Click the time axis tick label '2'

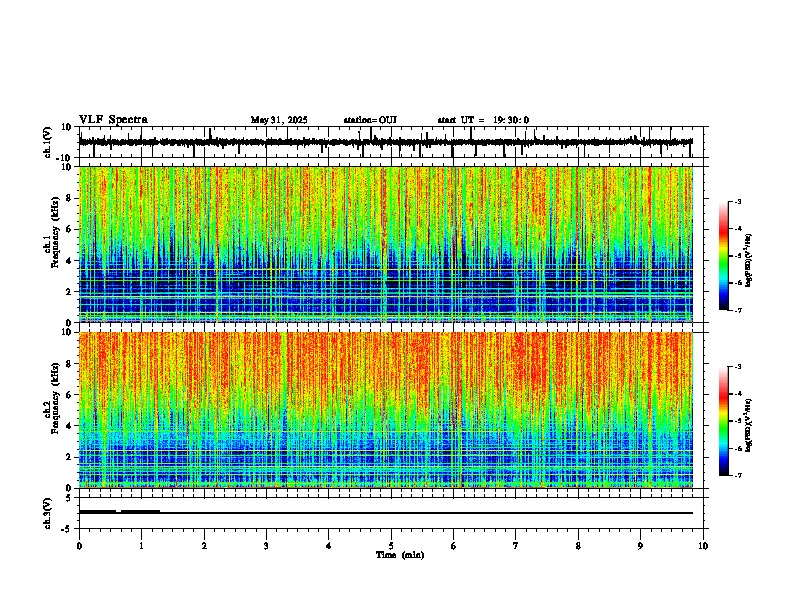pyautogui.click(x=204, y=546)
